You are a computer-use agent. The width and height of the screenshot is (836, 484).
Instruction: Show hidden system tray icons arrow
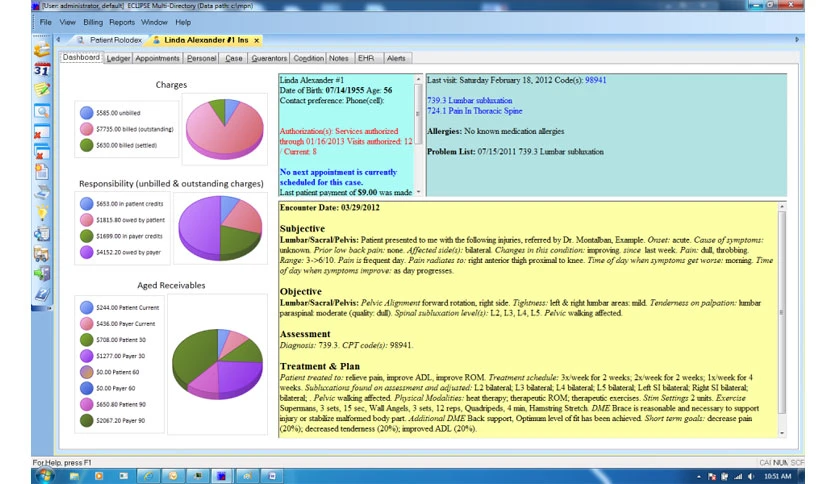699,477
